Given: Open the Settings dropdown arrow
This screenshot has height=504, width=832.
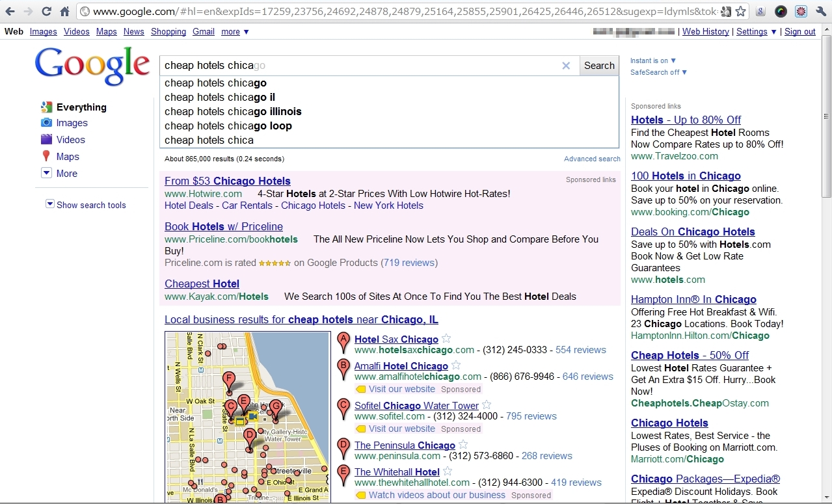Looking at the screenshot, I should [x=773, y=32].
